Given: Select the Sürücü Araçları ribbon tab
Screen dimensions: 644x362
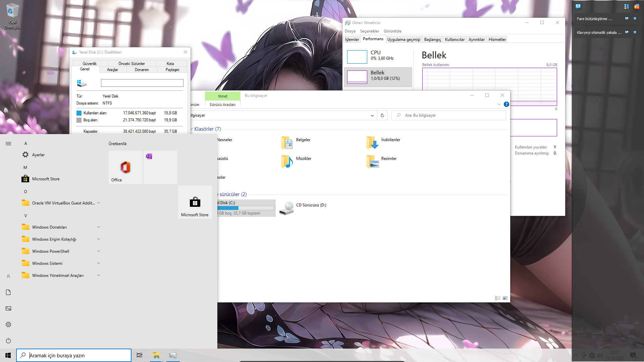Looking at the screenshot, I should (222, 105).
